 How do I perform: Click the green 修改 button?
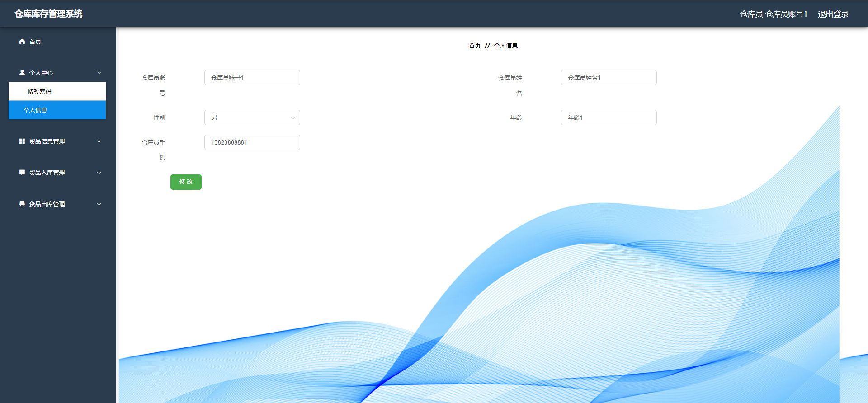(186, 182)
